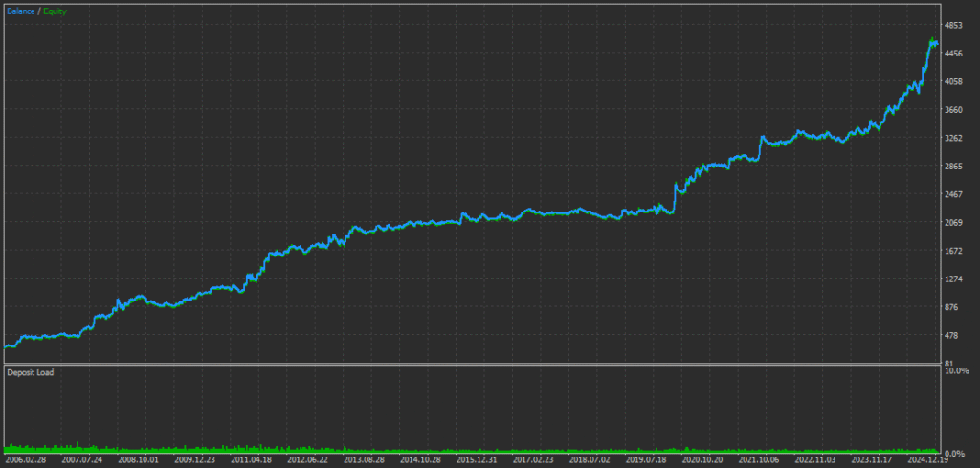
Task: Click the 2017.02.23 date label
Action: (532, 460)
